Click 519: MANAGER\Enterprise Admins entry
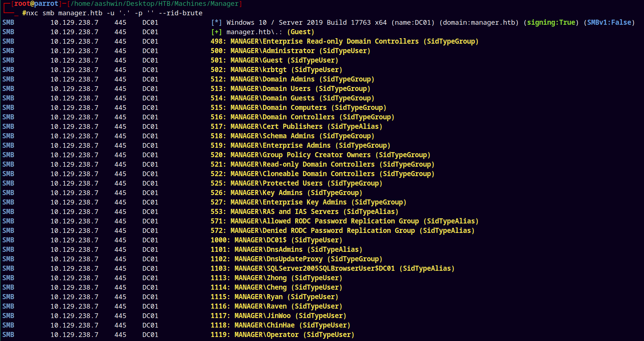 [x=301, y=146]
